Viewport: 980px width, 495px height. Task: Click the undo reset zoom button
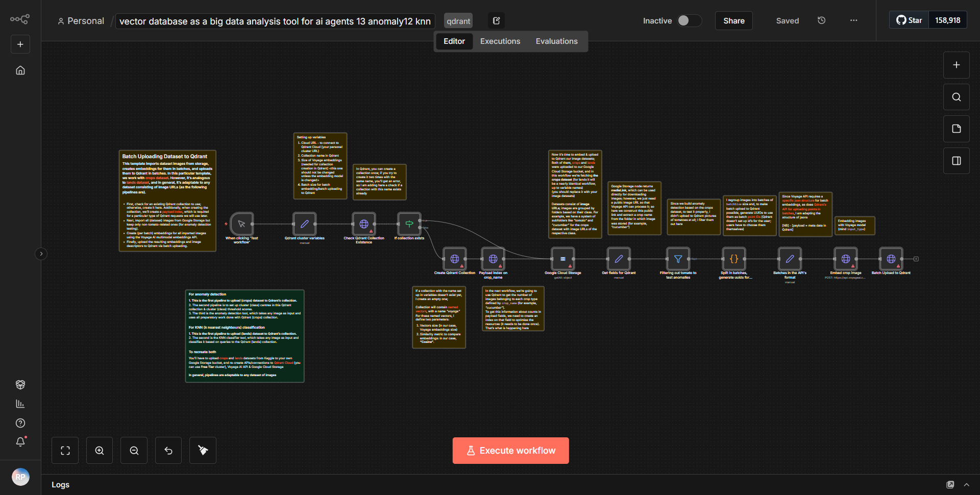(x=168, y=451)
